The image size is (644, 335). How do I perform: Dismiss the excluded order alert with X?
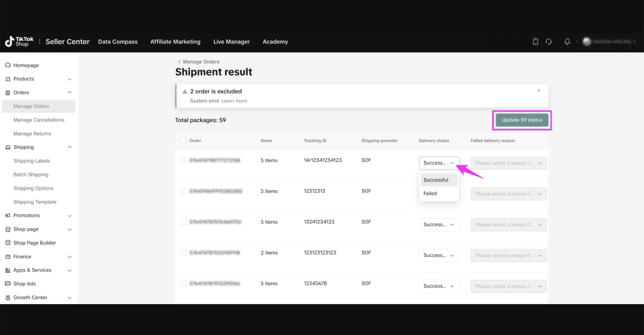[x=538, y=91]
